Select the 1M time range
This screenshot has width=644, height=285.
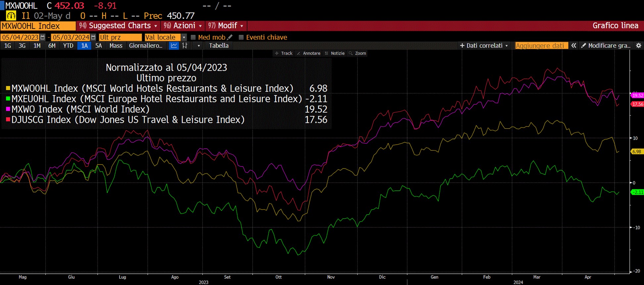[37, 46]
